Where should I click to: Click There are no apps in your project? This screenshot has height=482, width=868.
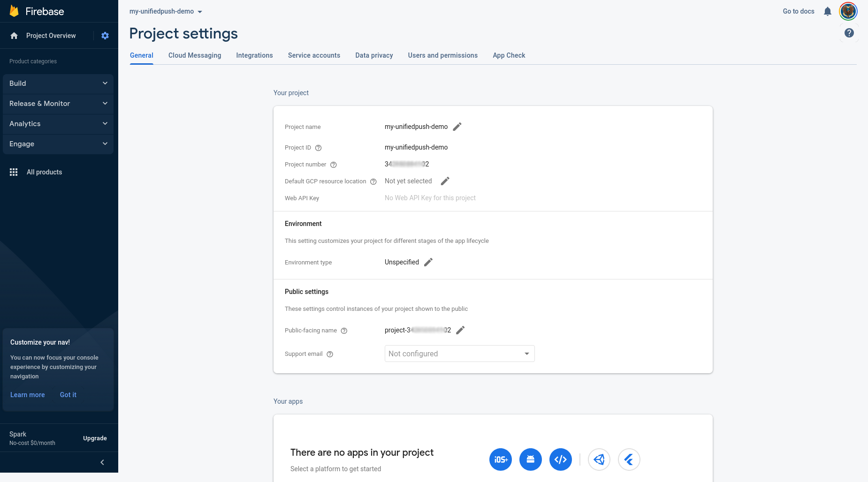tap(362, 452)
